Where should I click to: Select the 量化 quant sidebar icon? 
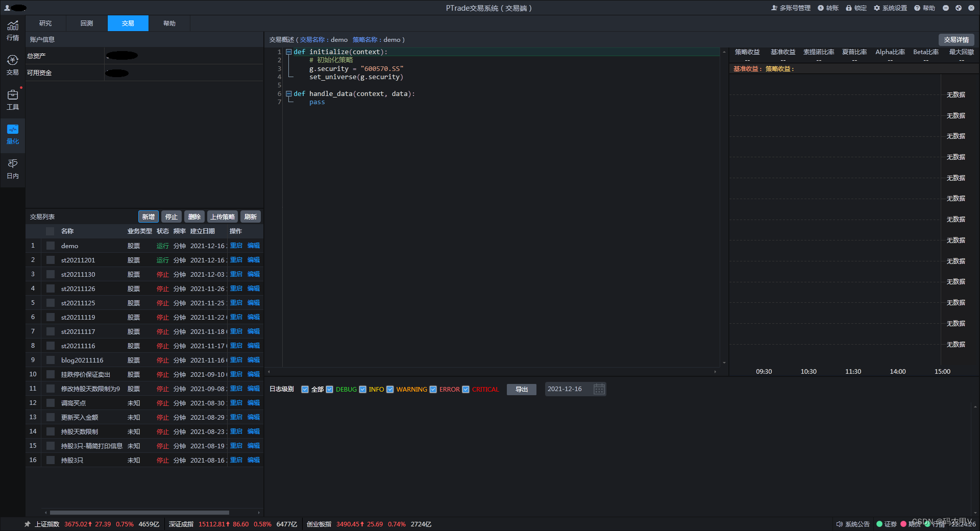click(x=13, y=135)
